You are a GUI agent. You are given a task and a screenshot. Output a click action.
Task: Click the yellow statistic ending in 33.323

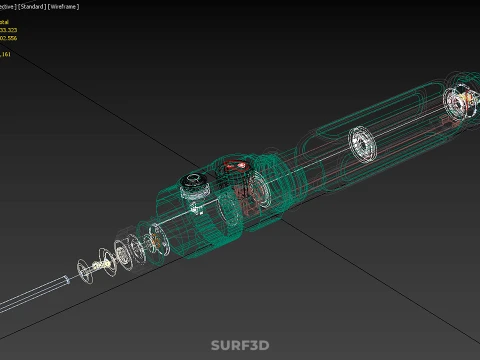click(8, 30)
